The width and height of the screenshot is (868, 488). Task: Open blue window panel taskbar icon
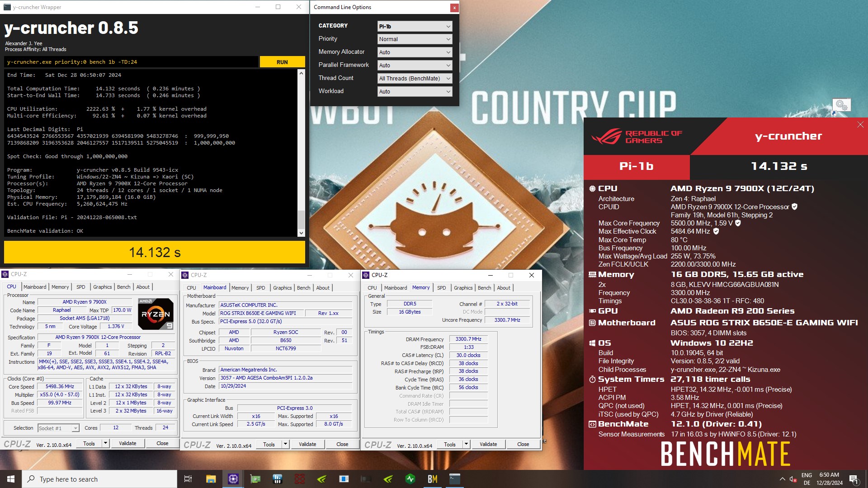point(344,479)
